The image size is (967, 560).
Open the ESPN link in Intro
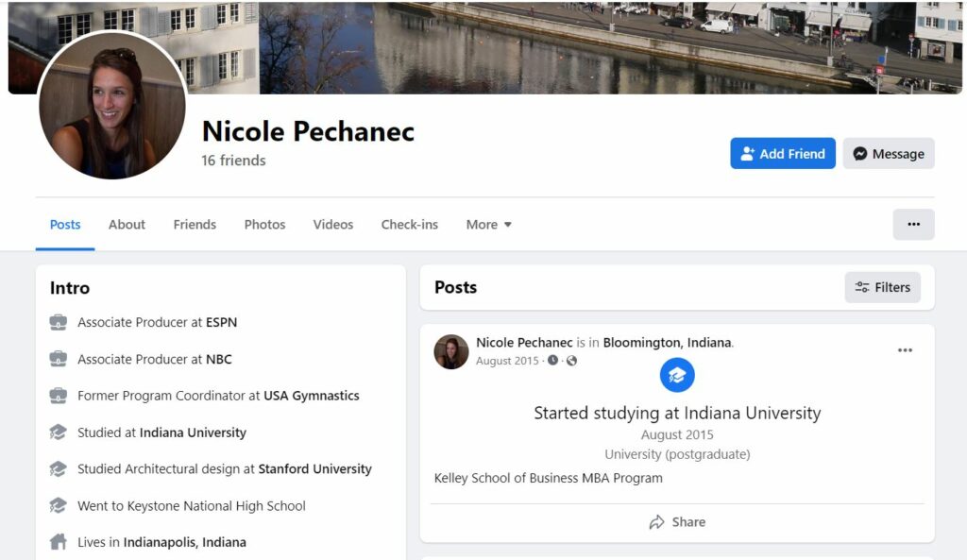pyautogui.click(x=221, y=323)
